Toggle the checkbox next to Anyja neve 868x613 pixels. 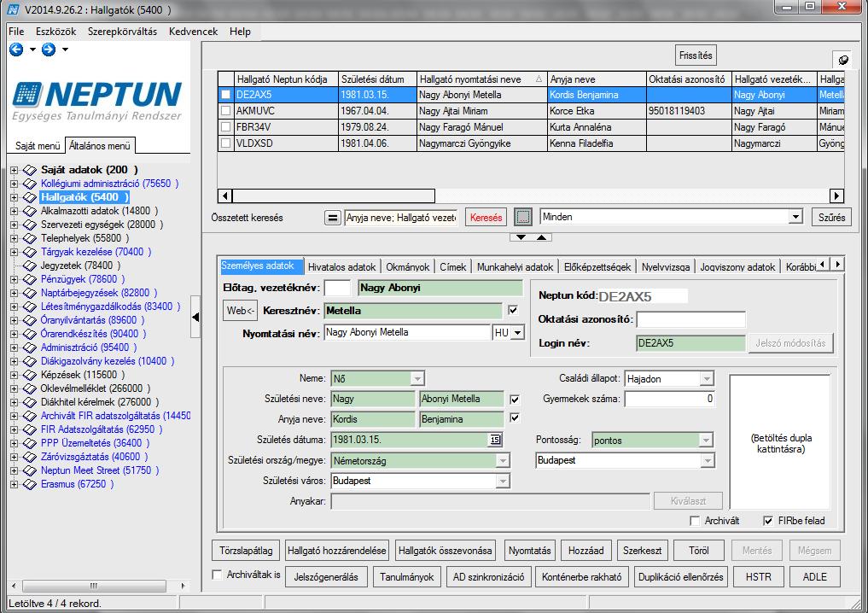pos(515,418)
